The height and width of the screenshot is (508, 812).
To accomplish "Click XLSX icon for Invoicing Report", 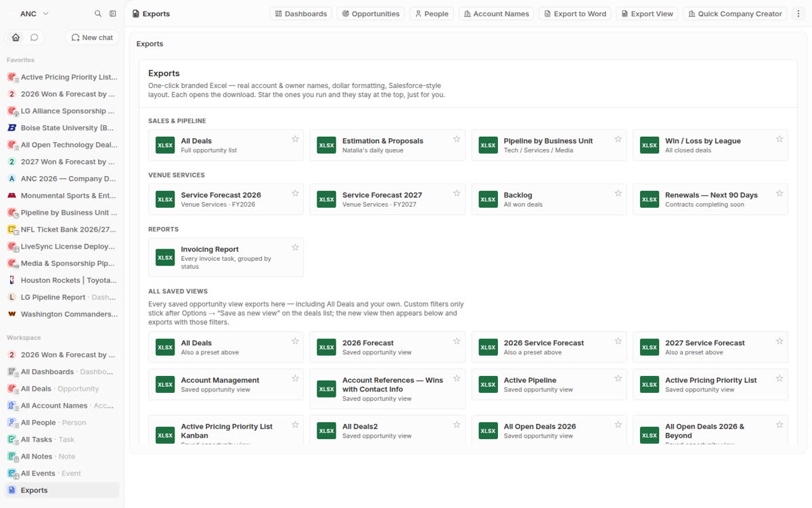I will (165, 257).
